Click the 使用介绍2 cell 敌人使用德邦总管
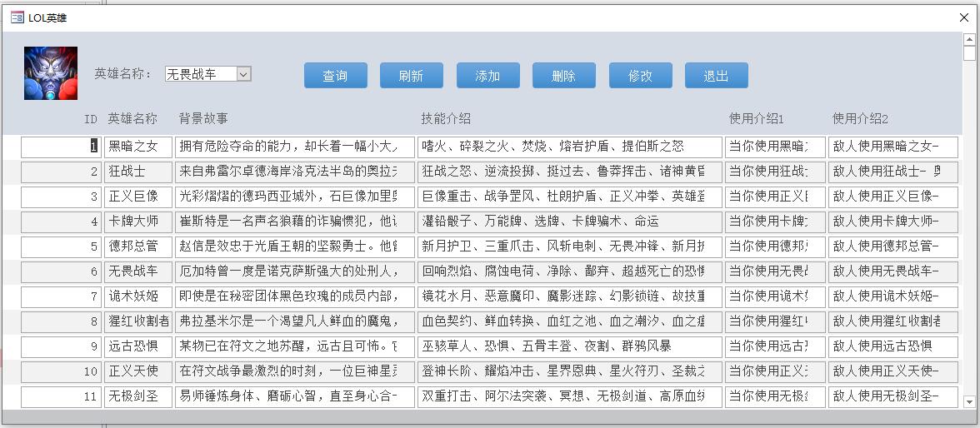980x428 pixels. click(x=893, y=246)
